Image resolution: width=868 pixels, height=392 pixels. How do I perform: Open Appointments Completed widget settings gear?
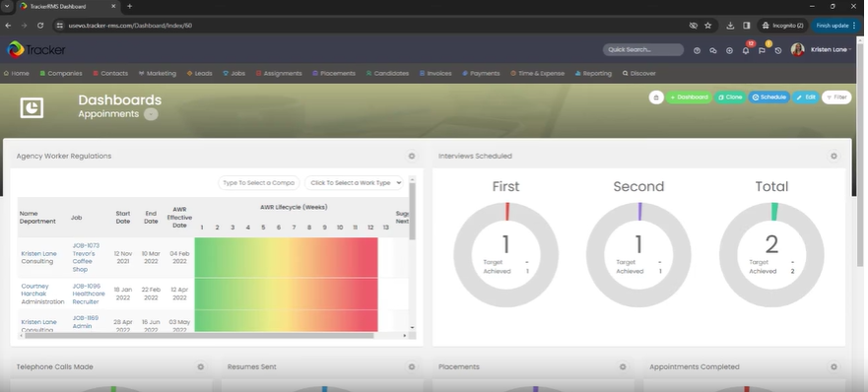coord(834,366)
